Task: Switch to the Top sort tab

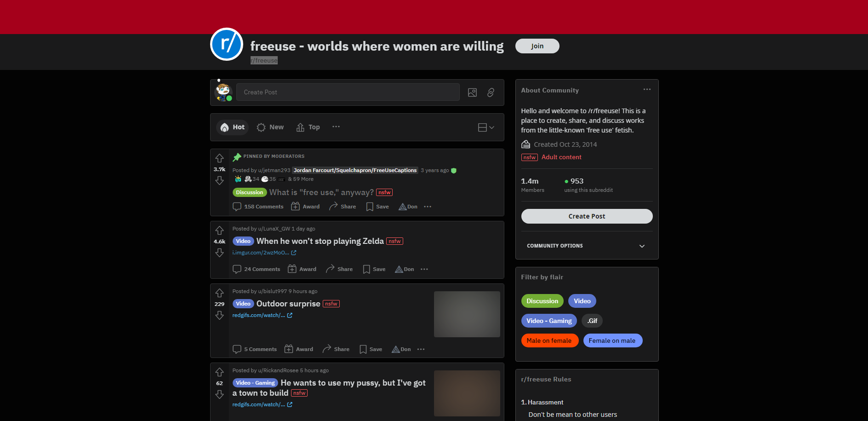Action: 308,127
